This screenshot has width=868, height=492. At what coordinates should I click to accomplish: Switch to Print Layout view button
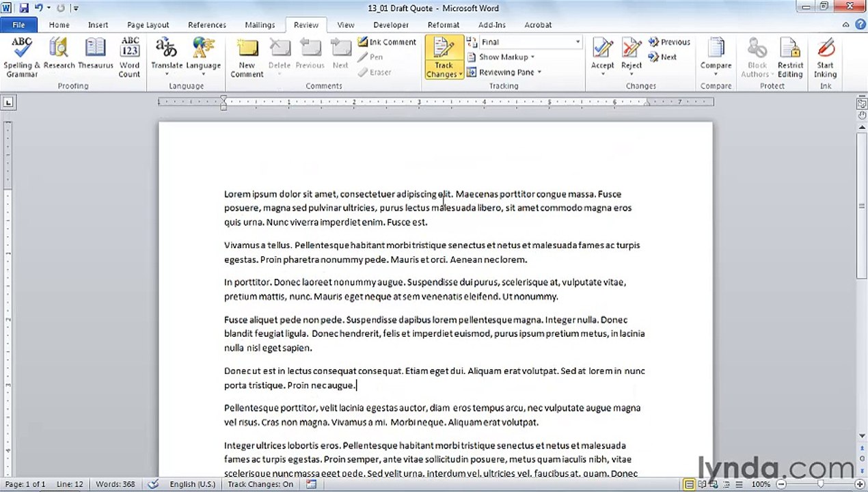pos(689,484)
